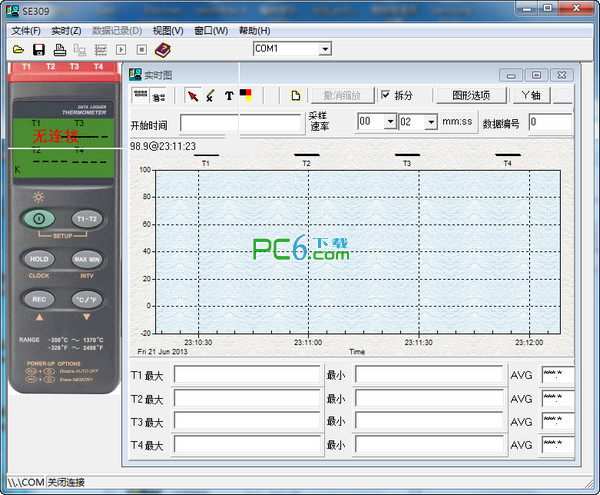Open the color picker swatch icon

click(246, 95)
